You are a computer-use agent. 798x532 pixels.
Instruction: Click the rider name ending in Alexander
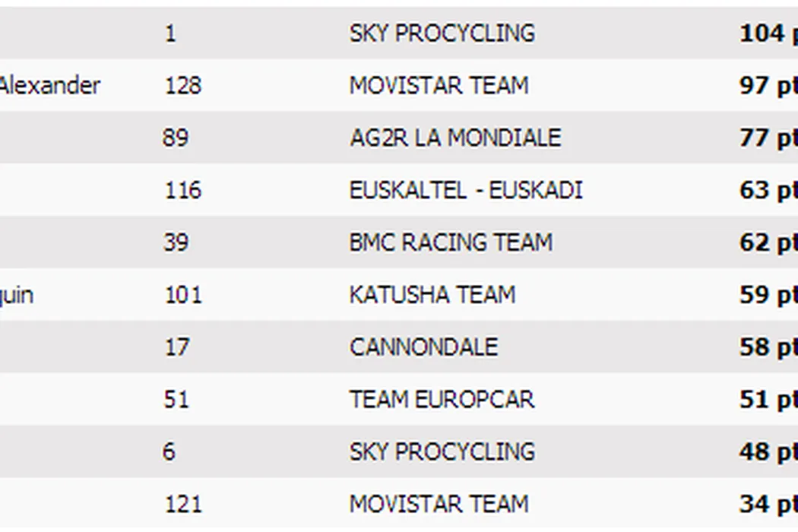tap(49, 85)
